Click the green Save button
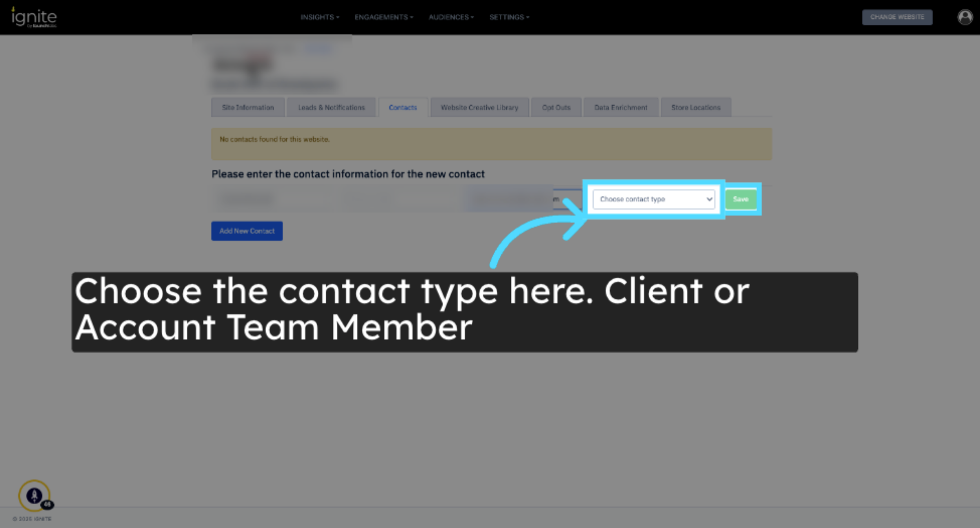Viewport: 980px width, 528px height. coord(741,199)
